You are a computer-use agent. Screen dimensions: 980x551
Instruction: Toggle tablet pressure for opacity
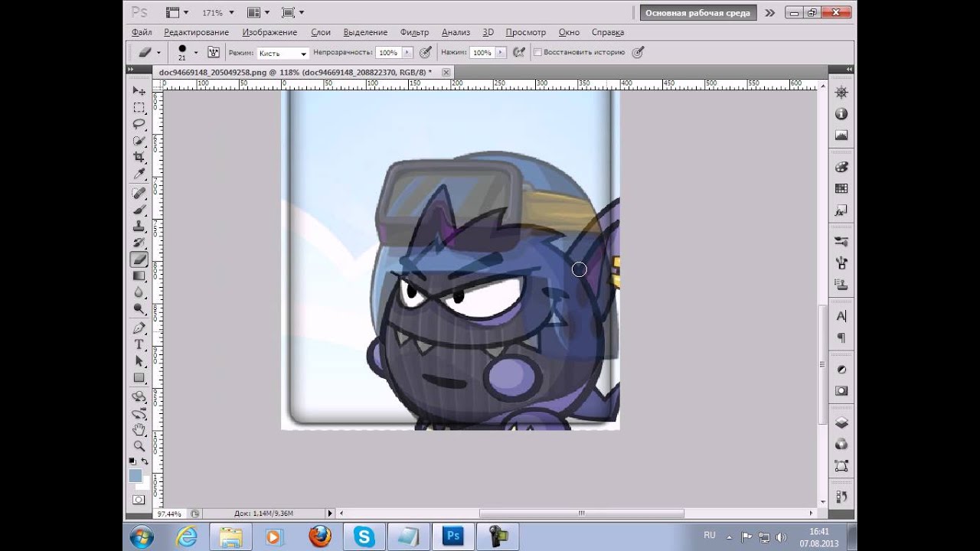[x=426, y=52]
